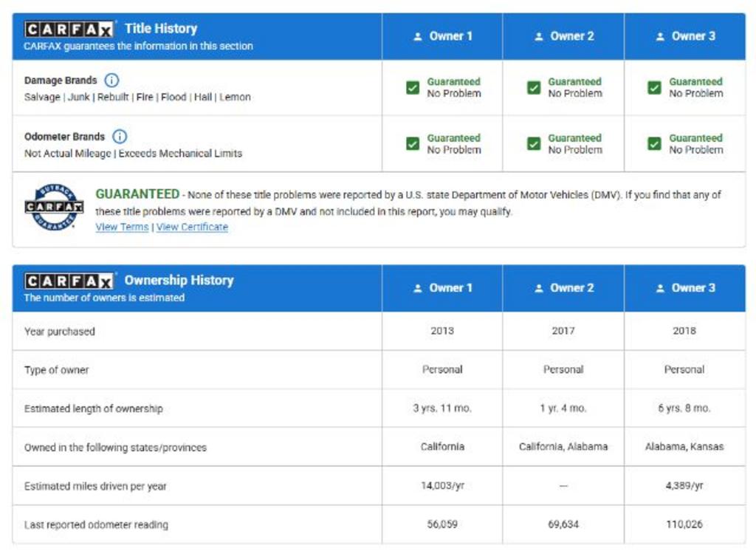The height and width of the screenshot is (554, 756).
Task: Click Damage Brands green checkmark for Owner 2
Action: [x=534, y=87]
